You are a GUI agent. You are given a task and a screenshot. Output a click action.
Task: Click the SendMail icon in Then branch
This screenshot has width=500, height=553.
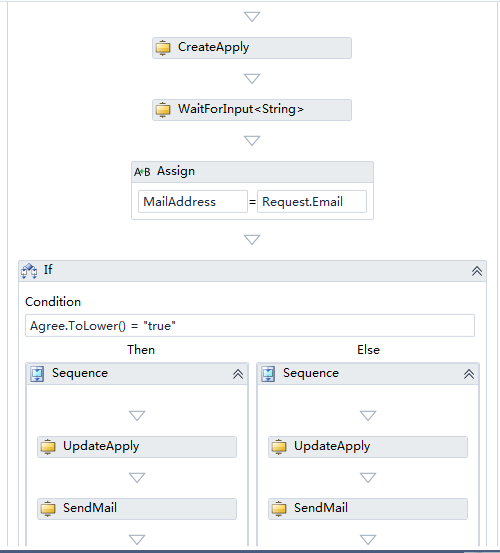click(x=48, y=509)
